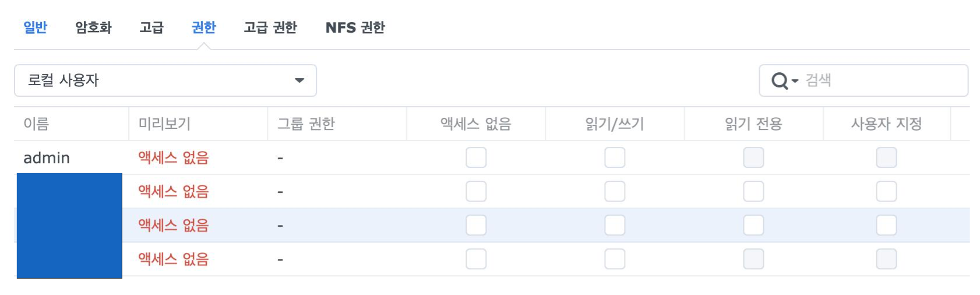Select the 고급 tab
This screenshot has width=980, height=295.
151,27
